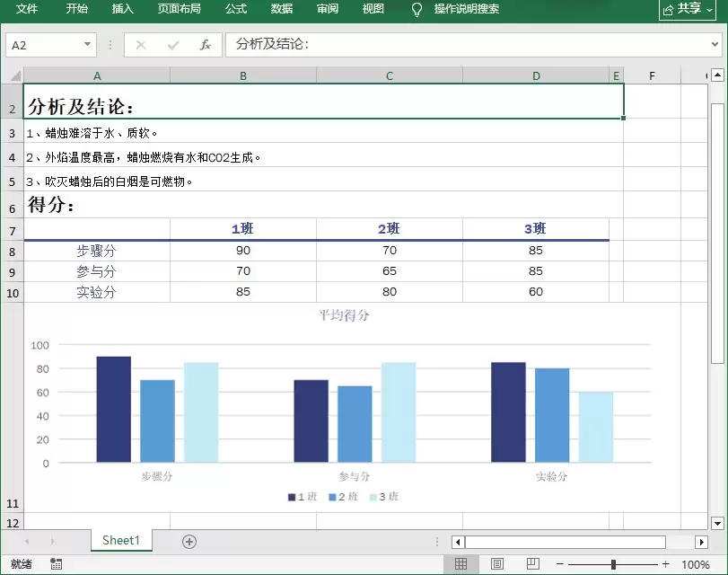Click the 2班 header cell
728x575 pixels.
tap(390, 229)
